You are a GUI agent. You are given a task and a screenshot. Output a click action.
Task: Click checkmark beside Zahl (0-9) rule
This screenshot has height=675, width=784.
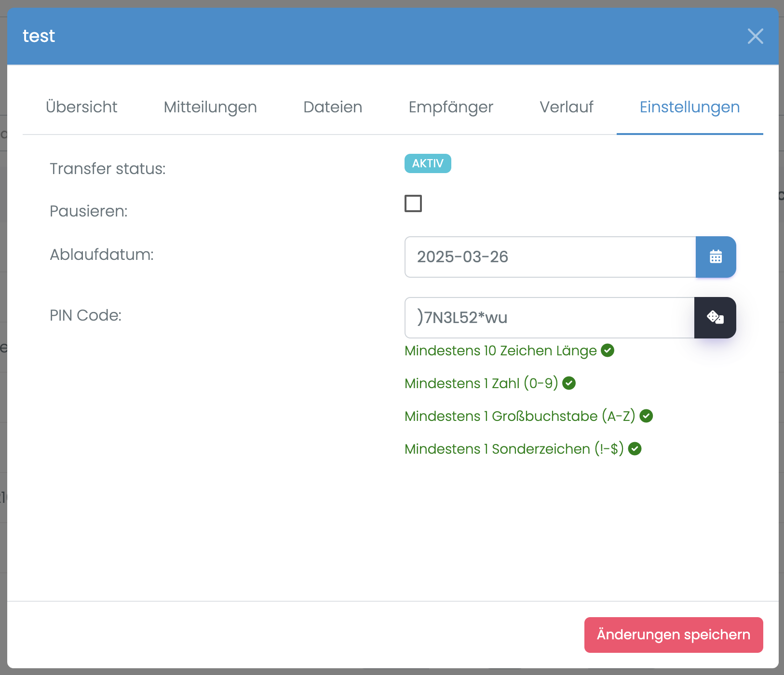click(x=569, y=383)
